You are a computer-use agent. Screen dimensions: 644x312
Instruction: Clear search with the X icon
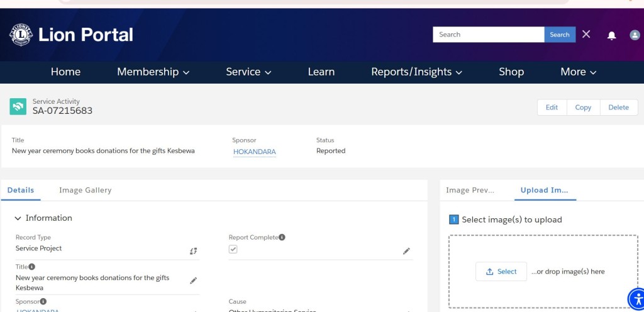click(x=586, y=35)
